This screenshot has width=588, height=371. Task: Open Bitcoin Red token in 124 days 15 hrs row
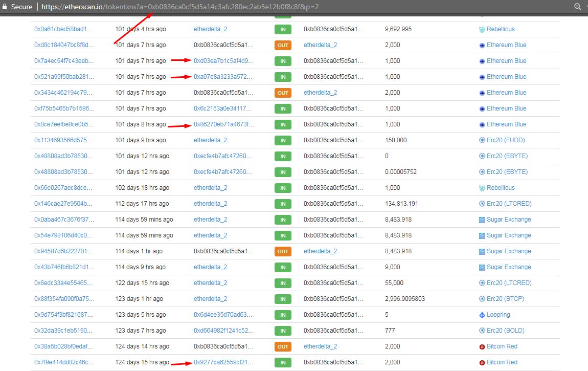click(x=502, y=362)
